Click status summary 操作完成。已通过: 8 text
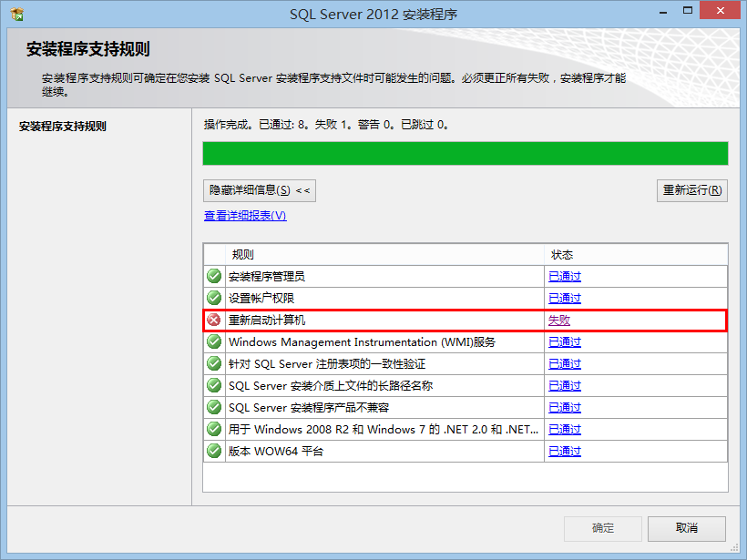The width and height of the screenshot is (747, 560). (x=326, y=125)
